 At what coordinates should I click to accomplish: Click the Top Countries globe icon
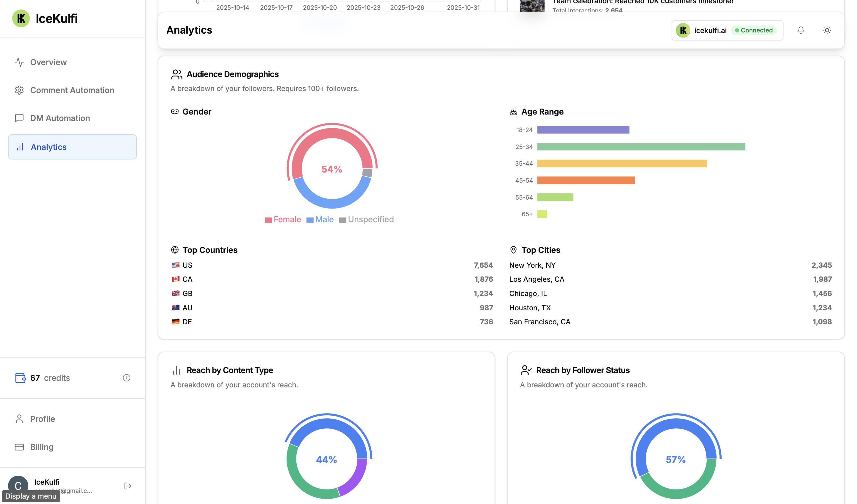(x=175, y=250)
